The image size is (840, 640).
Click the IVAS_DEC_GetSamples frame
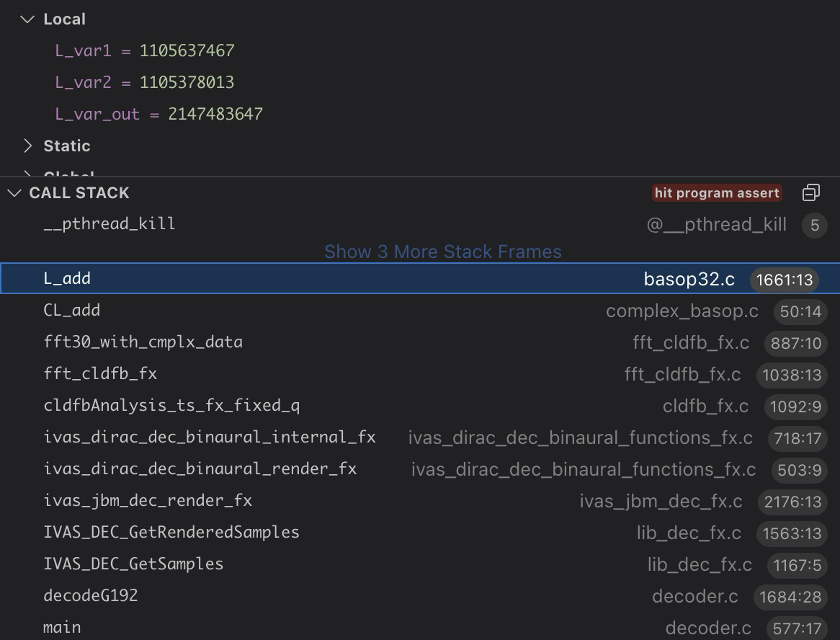133,564
